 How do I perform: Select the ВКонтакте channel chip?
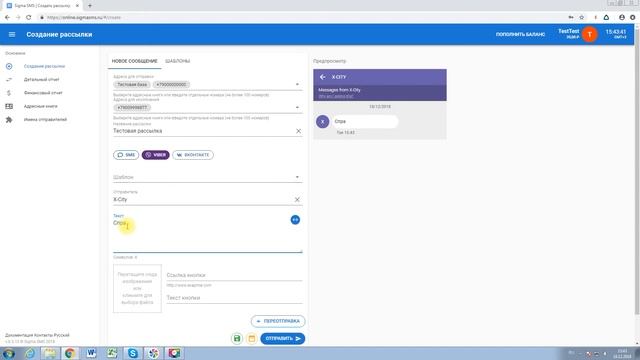tap(193, 155)
